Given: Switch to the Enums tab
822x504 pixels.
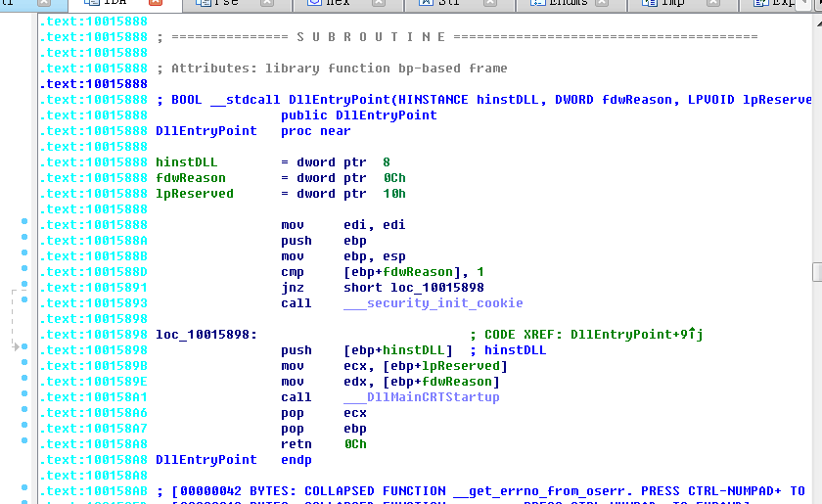Looking at the screenshot, I should (569, 3).
